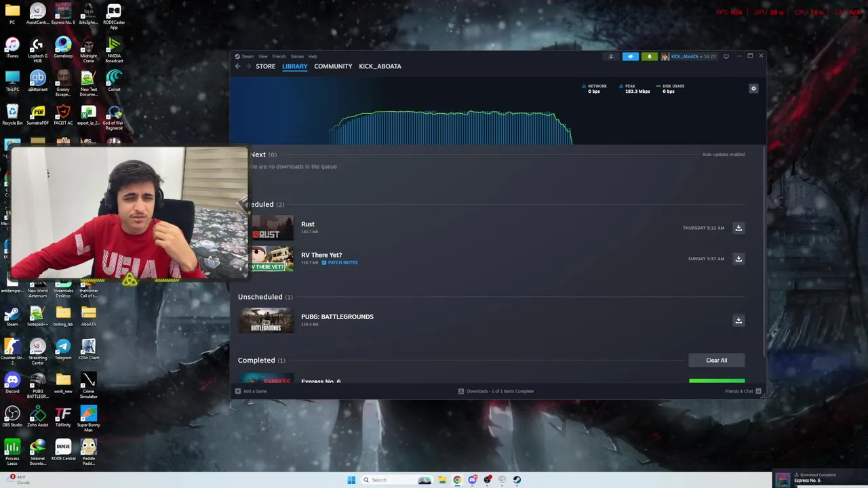This screenshot has height=488, width=868.
Task: Select the Counter-Strike 2 desktop icon
Action: (12, 351)
